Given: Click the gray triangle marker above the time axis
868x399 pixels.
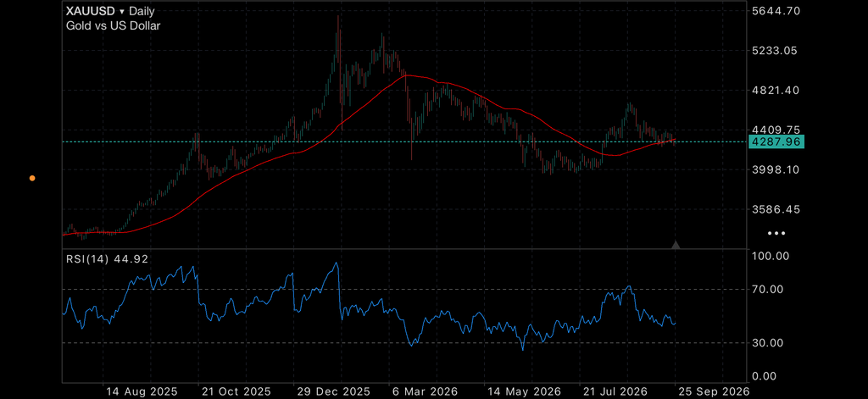Looking at the screenshot, I should point(676,245).
